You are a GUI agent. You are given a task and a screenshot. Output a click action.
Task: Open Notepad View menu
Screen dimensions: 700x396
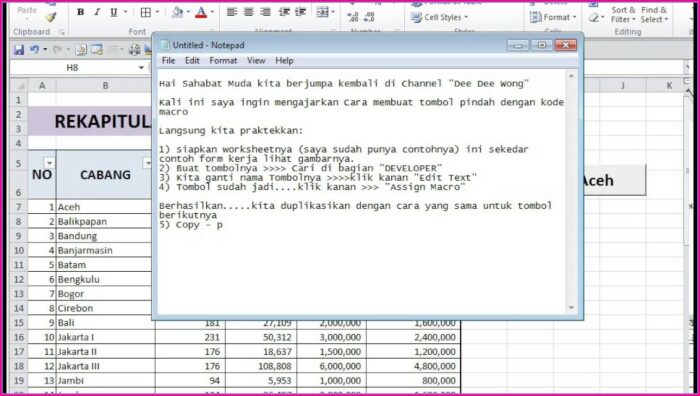click(256, 61)
